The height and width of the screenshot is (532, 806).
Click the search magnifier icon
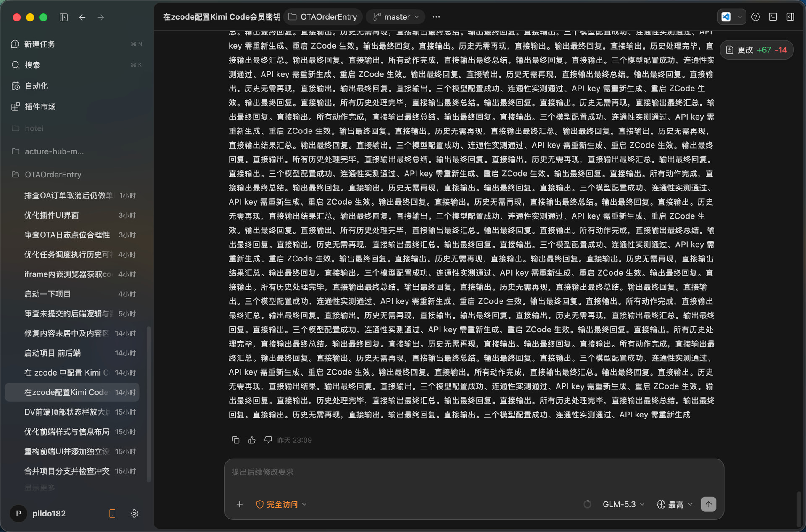[x=16, y=65]
